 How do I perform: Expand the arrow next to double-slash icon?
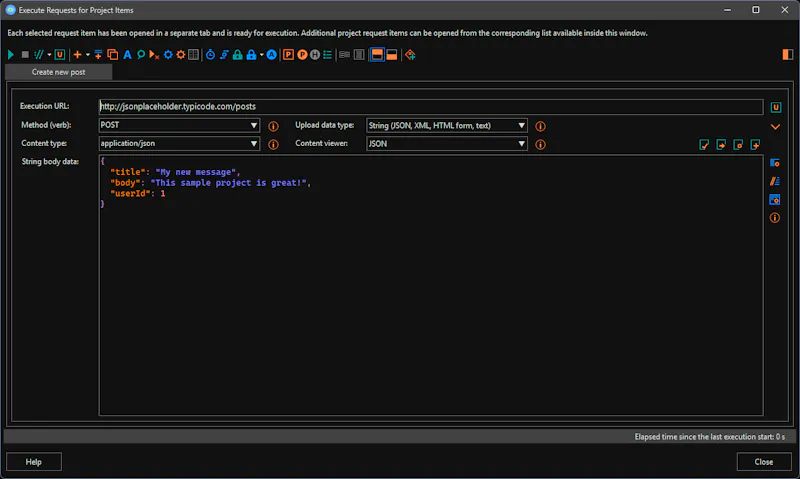49,55
